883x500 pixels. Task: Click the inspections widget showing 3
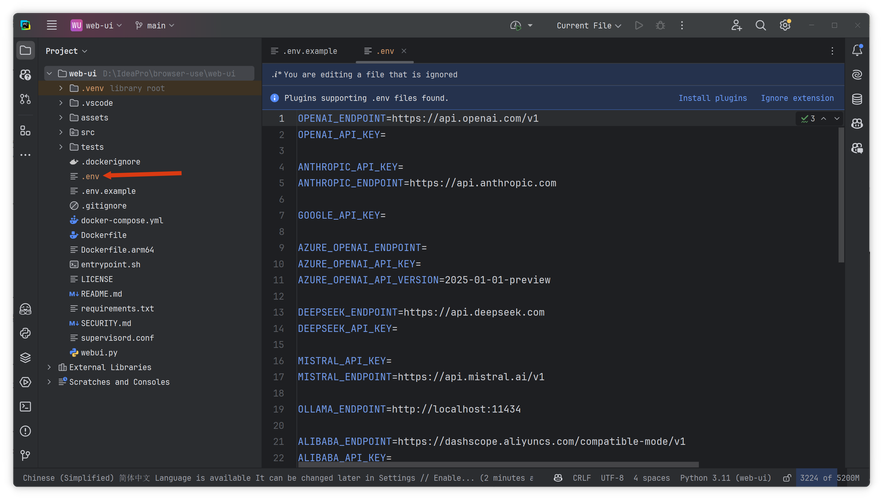coord(808,119)
